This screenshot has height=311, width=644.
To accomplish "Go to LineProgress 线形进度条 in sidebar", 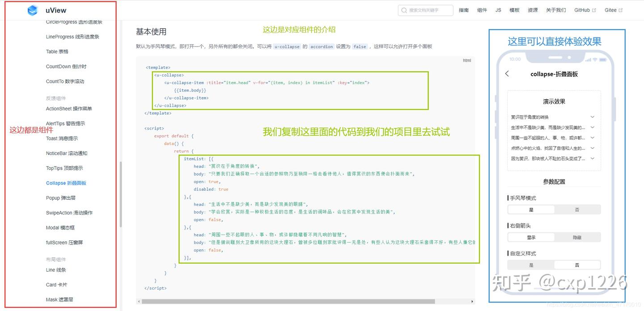I will [72, 37].
